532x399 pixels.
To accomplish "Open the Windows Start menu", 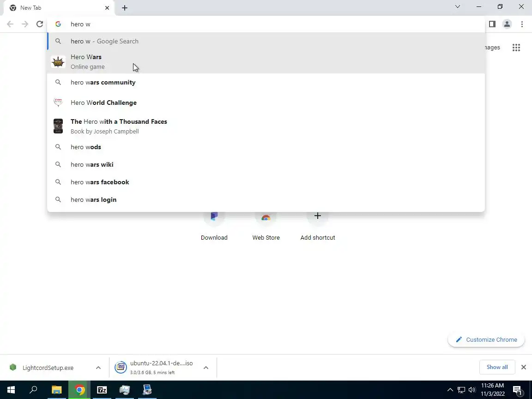I will click(11, 390).
